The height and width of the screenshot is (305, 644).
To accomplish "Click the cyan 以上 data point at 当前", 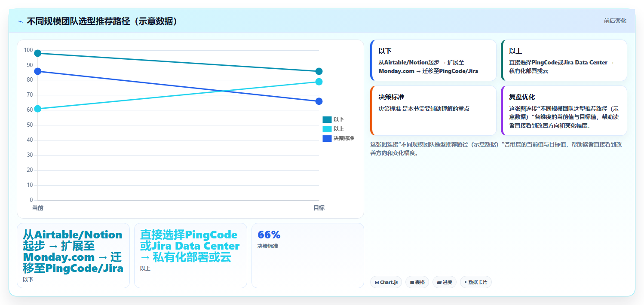I will click(38, 109).
